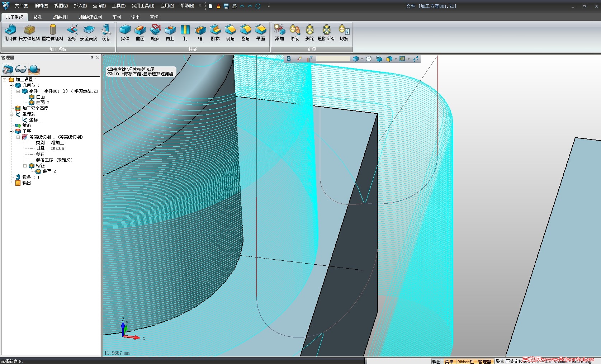The width and height of the screenshot is (601, 364).
Task: Choose the 曲面 surface feature icon
Action: tap(140, 32)
